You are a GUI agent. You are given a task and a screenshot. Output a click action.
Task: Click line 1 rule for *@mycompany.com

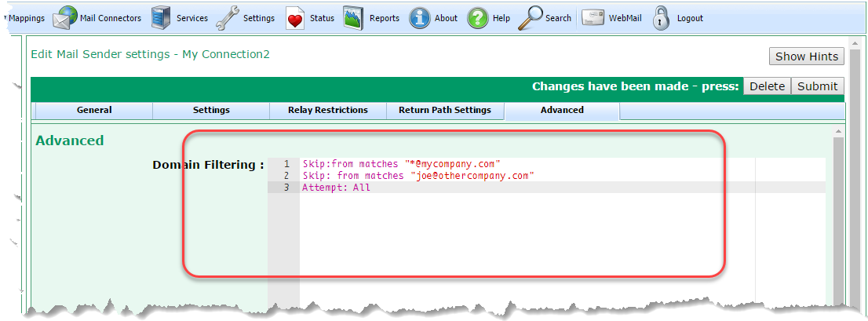click(x=401, y=164)
